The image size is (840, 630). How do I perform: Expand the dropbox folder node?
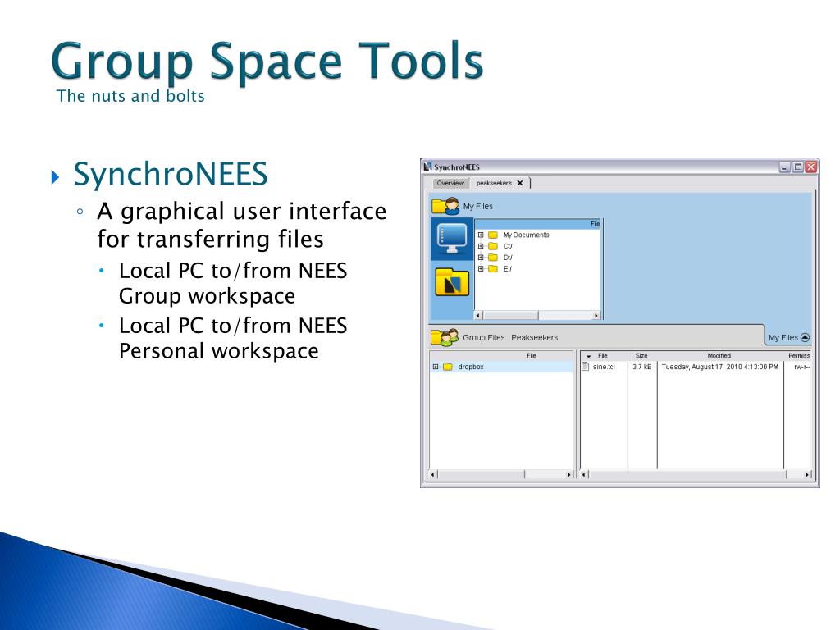pyautogui.click(x=436, y=367)
